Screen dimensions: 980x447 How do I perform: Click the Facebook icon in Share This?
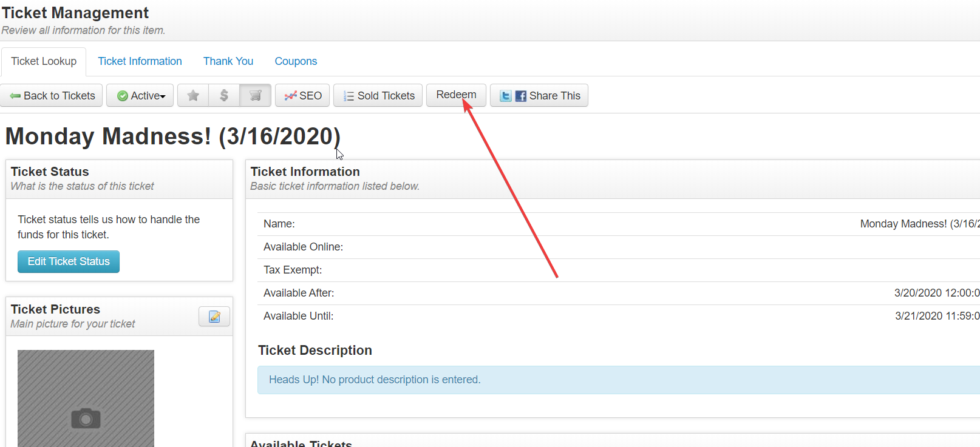click(x=520, y=96)
